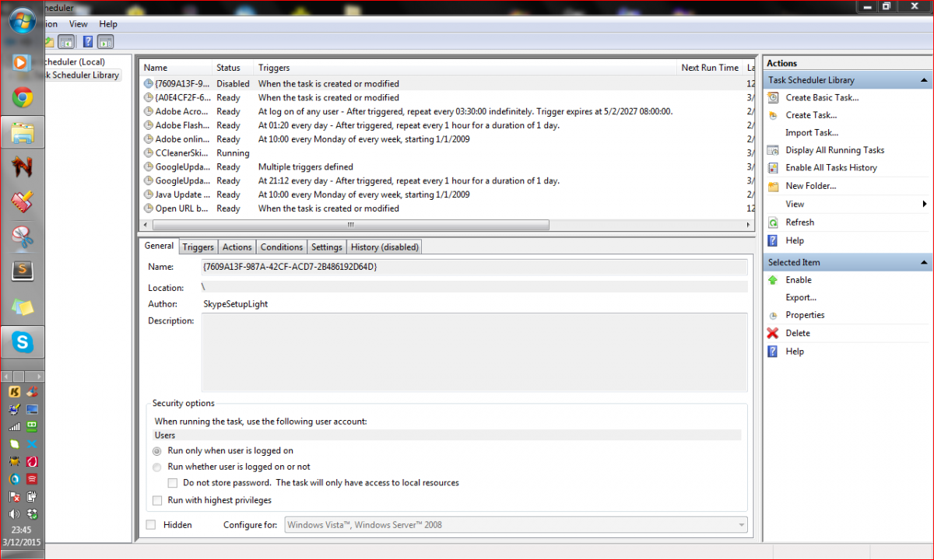Open the Snipping Tool taskbar icon

click(22, 236)
